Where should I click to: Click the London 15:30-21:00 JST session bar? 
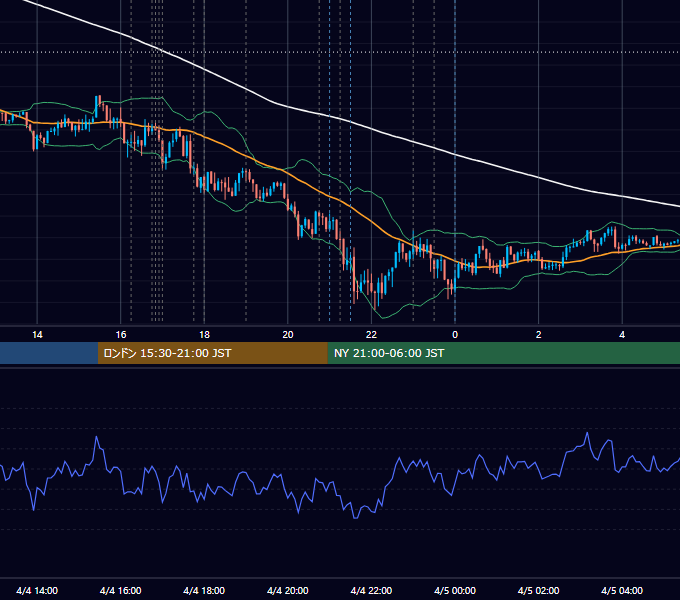212,353
